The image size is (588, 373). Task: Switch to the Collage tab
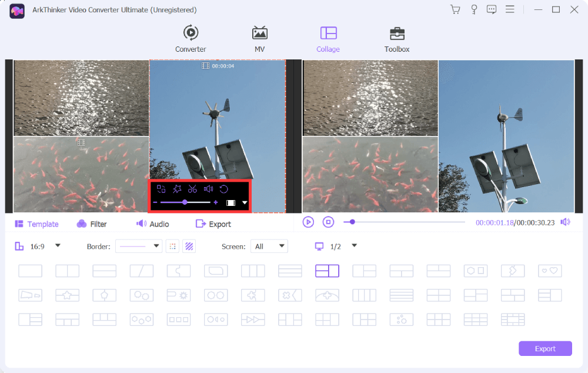tap(328, 39)
